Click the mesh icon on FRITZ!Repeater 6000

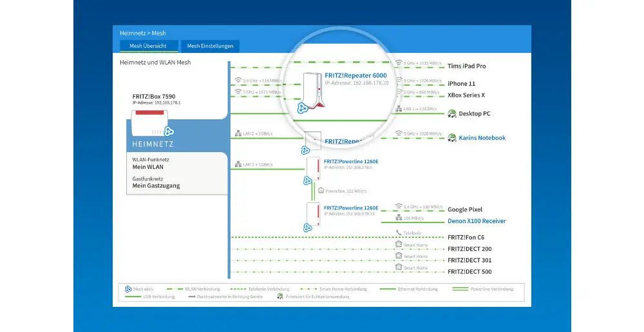point(303,108)
